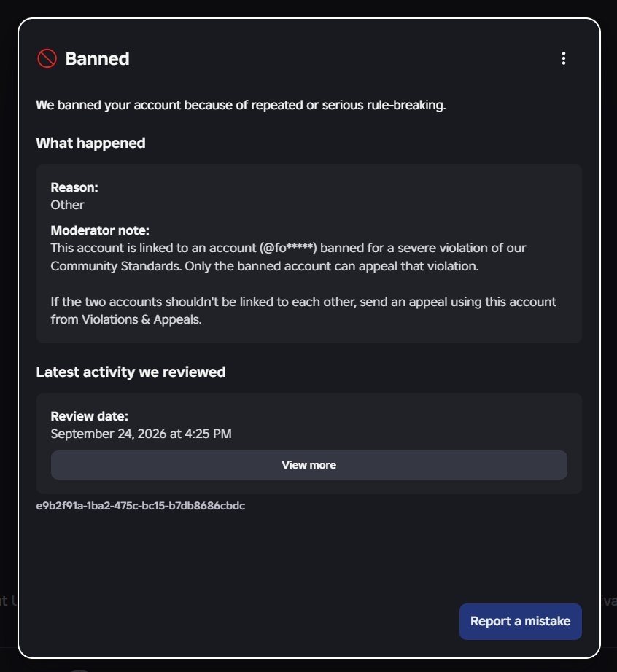The width and height of the screenshot is (617, 672).
Task: Click the 'Banned' heading text
Action: [97, 59]
